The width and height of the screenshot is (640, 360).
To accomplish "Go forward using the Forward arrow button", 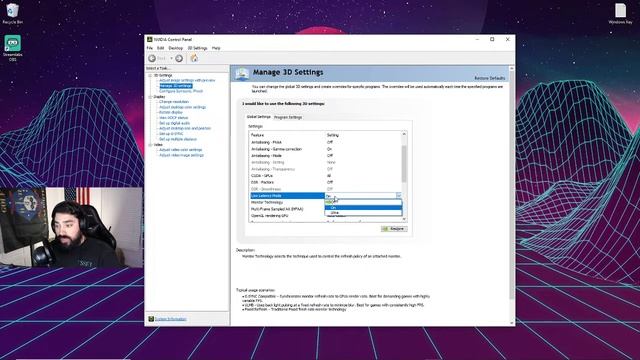I will tap(179, 58).
